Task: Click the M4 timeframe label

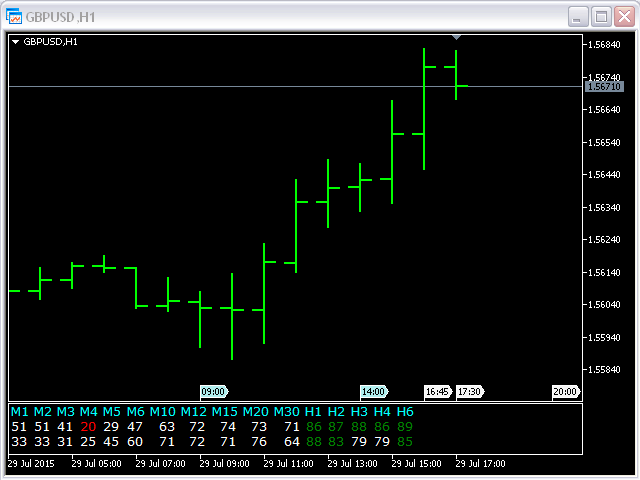Action: pos(88,411)
